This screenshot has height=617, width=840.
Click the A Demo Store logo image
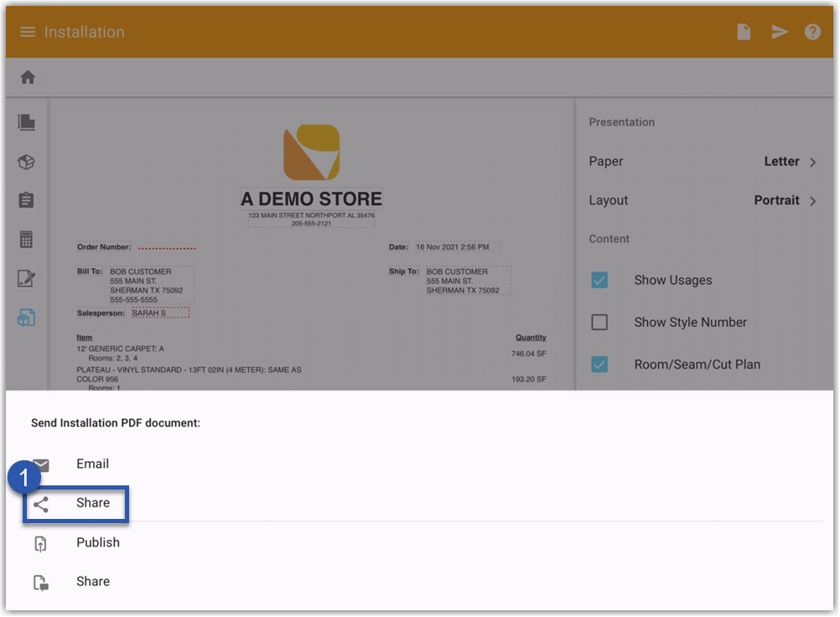311,152
